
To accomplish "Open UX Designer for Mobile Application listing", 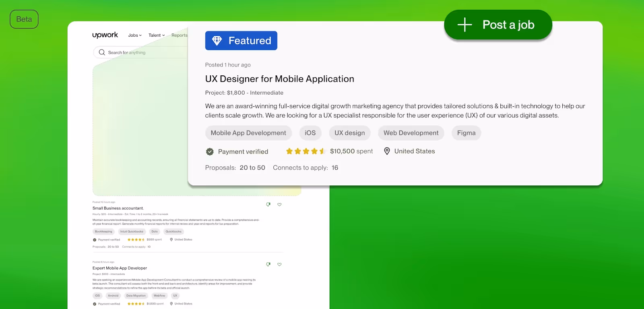I will tap(279, 79).
